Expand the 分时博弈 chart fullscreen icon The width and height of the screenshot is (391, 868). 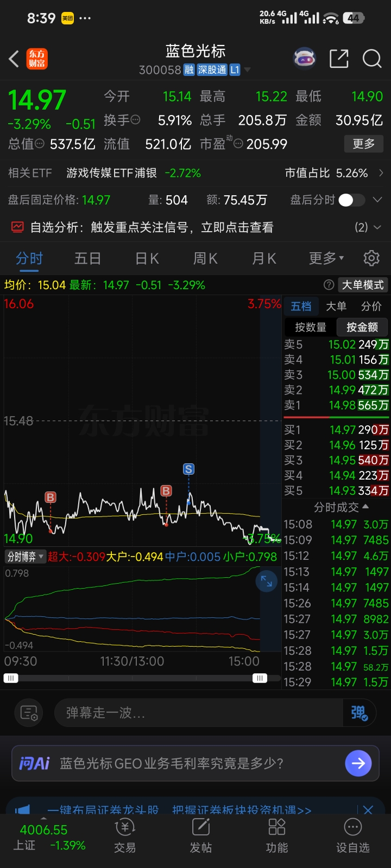point(267,581)
